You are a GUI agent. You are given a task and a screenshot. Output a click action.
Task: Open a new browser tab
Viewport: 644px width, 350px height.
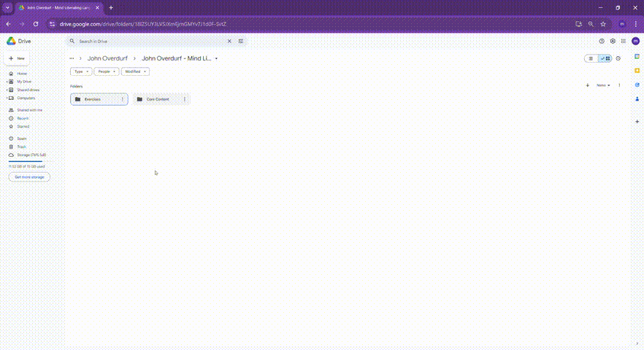coord(111,7)
